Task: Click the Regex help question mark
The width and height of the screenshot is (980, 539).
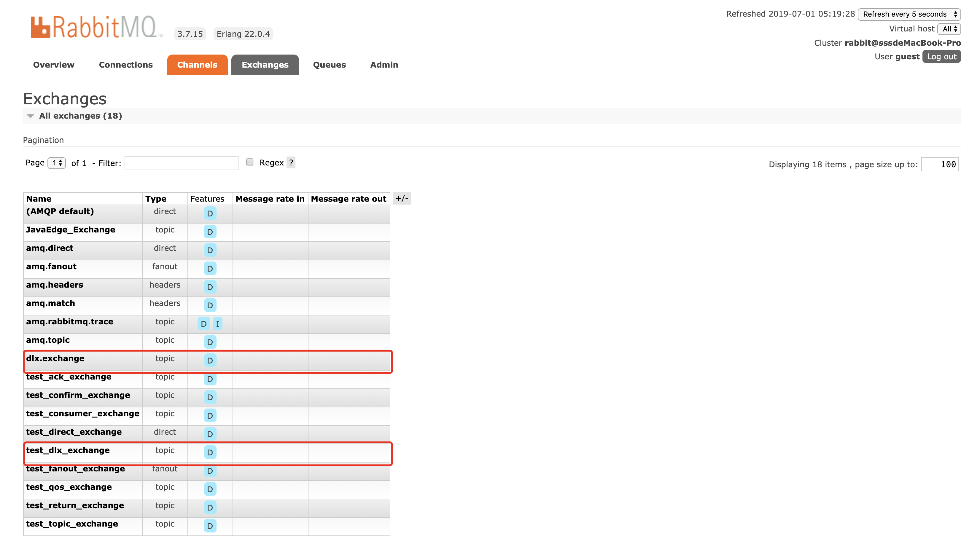Action: (291, 163)
